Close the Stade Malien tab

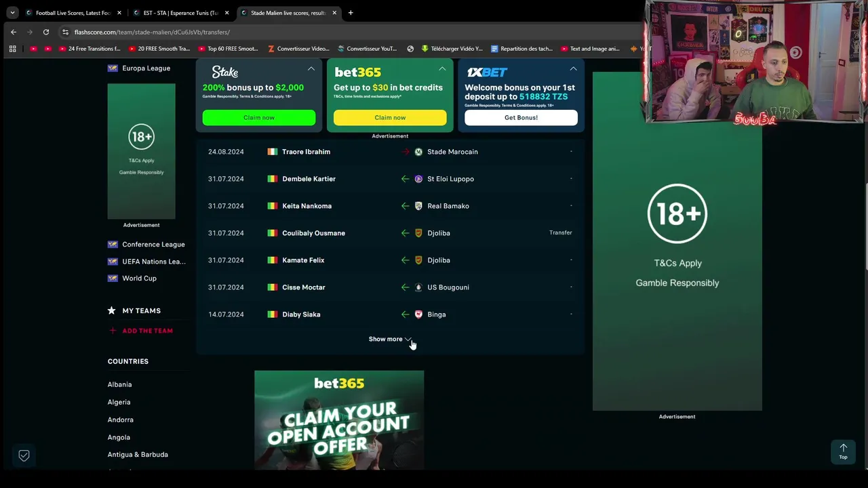[x=334, y=13]
